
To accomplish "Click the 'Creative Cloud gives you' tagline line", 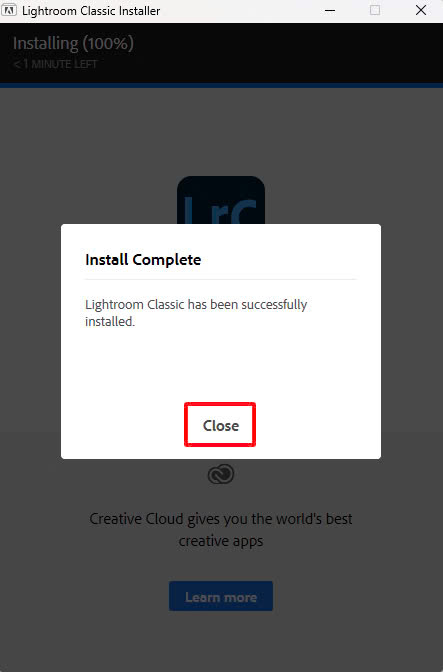I will click(221, 519).
